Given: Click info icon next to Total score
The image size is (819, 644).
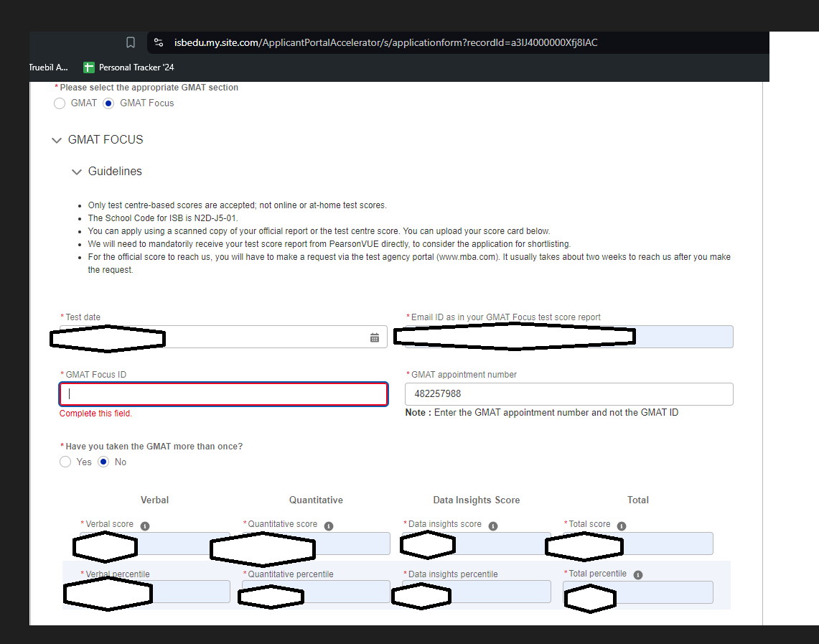Looking at the screenshot, I should click(x=622, y=526).
